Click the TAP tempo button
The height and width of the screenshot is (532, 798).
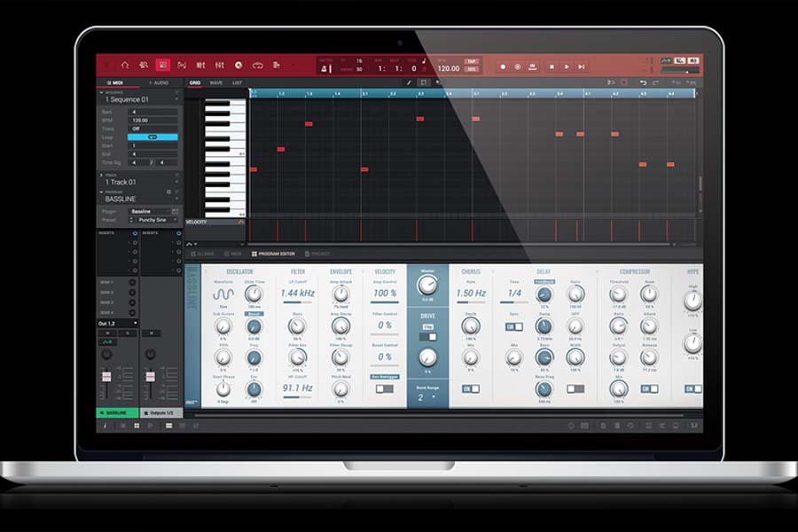472,62
